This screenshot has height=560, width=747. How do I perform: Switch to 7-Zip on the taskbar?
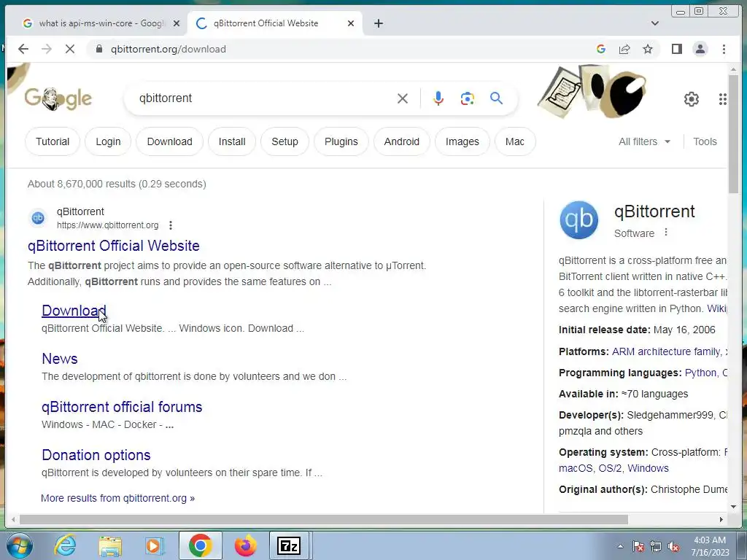click(289, 545)
